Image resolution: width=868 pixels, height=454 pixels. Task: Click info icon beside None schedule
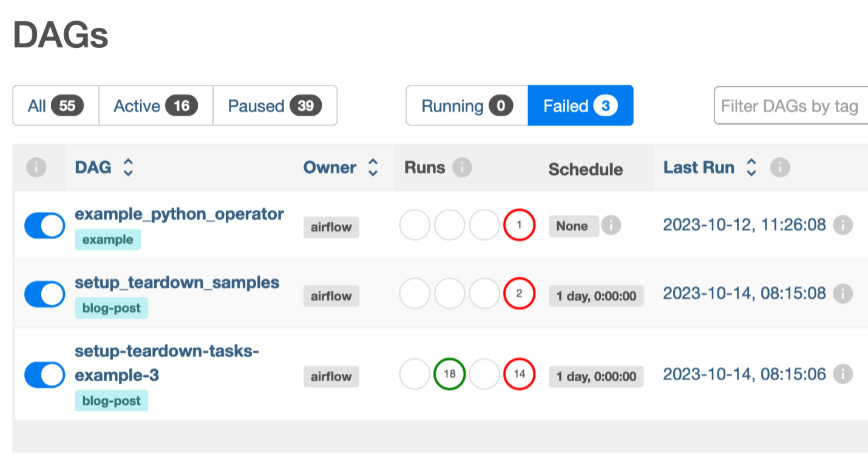click(x=611, y=226)
